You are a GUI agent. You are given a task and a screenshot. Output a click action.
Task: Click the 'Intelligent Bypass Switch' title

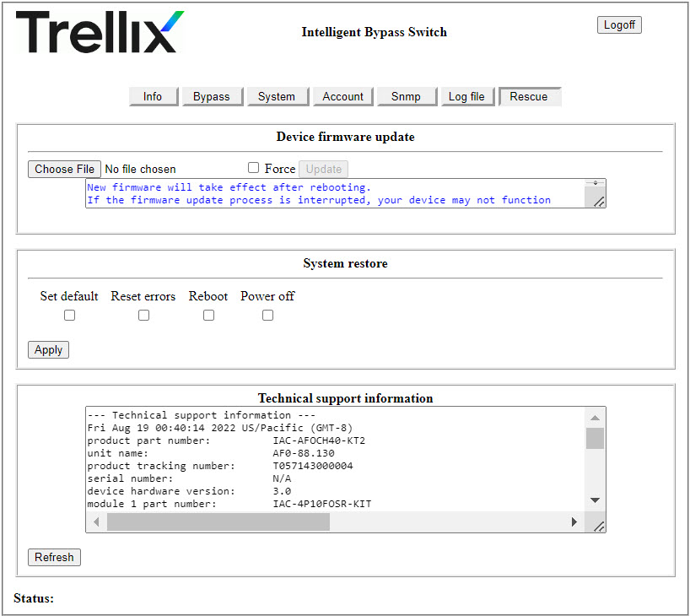click(x=374, y=32)
